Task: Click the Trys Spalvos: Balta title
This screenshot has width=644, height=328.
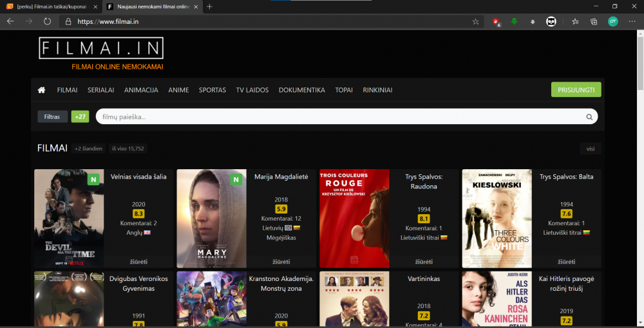Action: [x=566, y=177]
